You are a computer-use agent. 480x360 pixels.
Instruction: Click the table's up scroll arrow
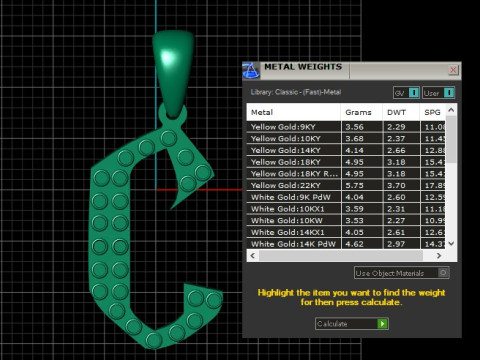[x=451, y=110]
